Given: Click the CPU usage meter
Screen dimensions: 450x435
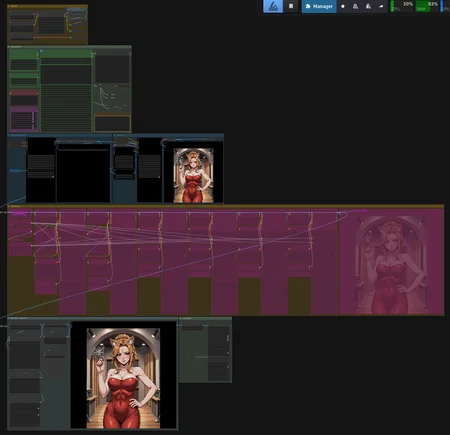Looking at the screenshot, I should [402, 6].
